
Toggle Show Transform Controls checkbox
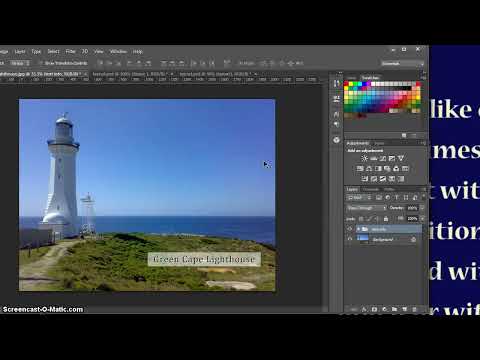click(x=40, y=63)
